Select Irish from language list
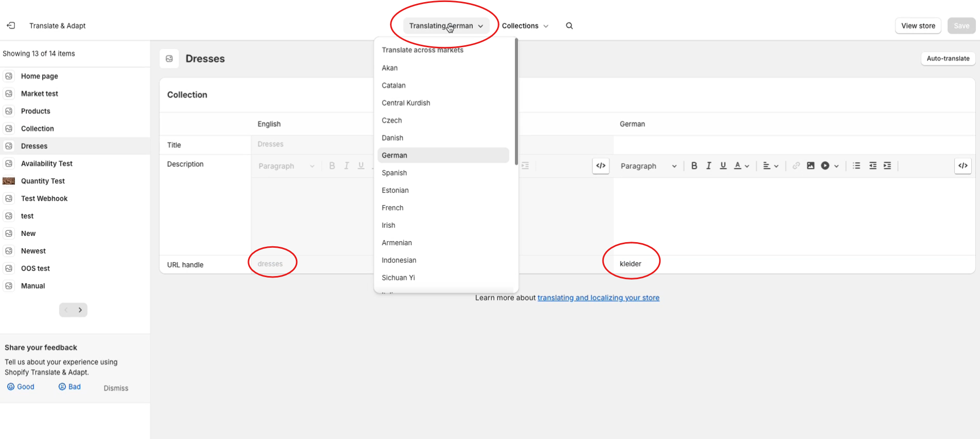The height and width of the screenshot is (439, 980). click(443, 225)
